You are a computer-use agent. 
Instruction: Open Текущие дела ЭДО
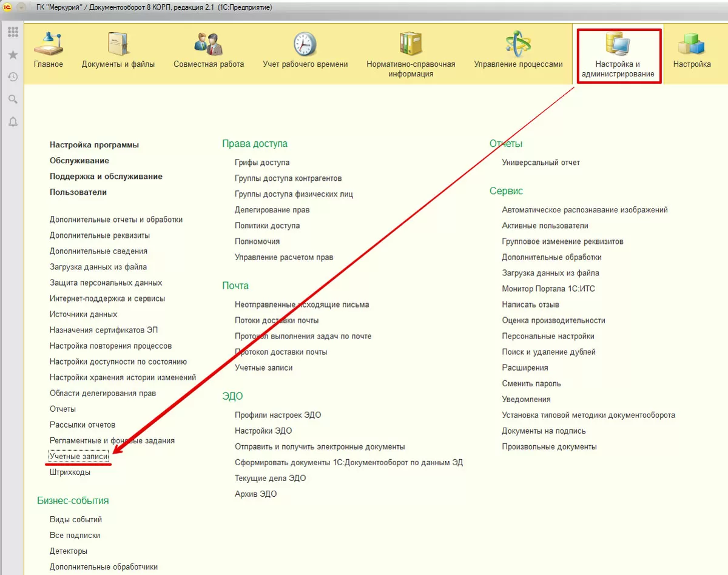[x=271, y=478]
